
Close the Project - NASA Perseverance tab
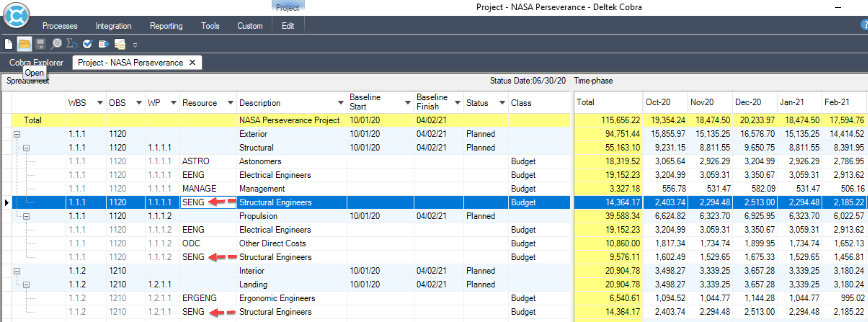coord(192,62)
